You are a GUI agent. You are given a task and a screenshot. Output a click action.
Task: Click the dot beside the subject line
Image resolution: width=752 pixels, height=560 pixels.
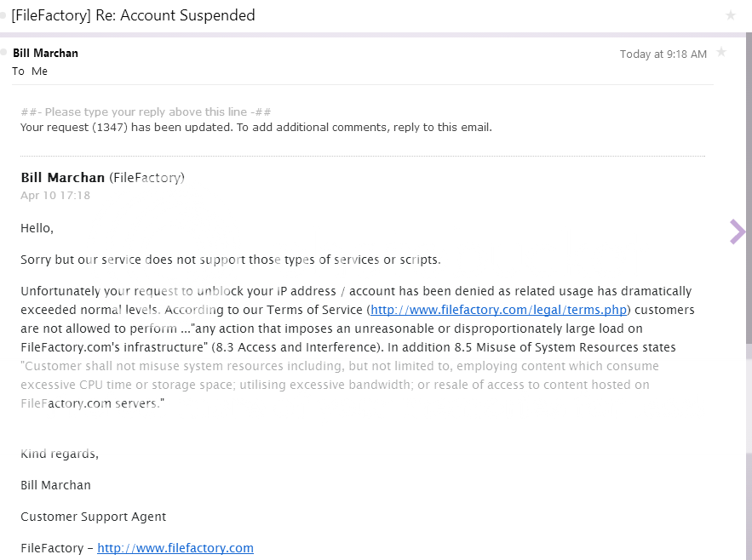(x=3, y=15)
